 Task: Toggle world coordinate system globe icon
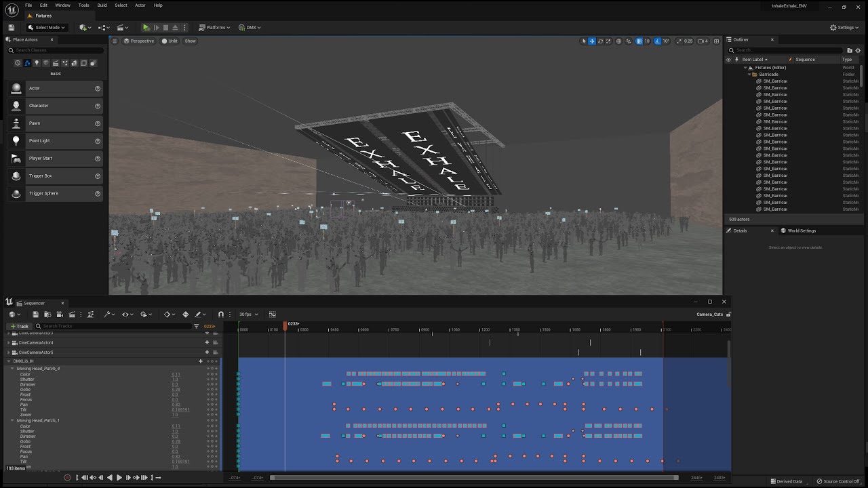click(618, 41)
